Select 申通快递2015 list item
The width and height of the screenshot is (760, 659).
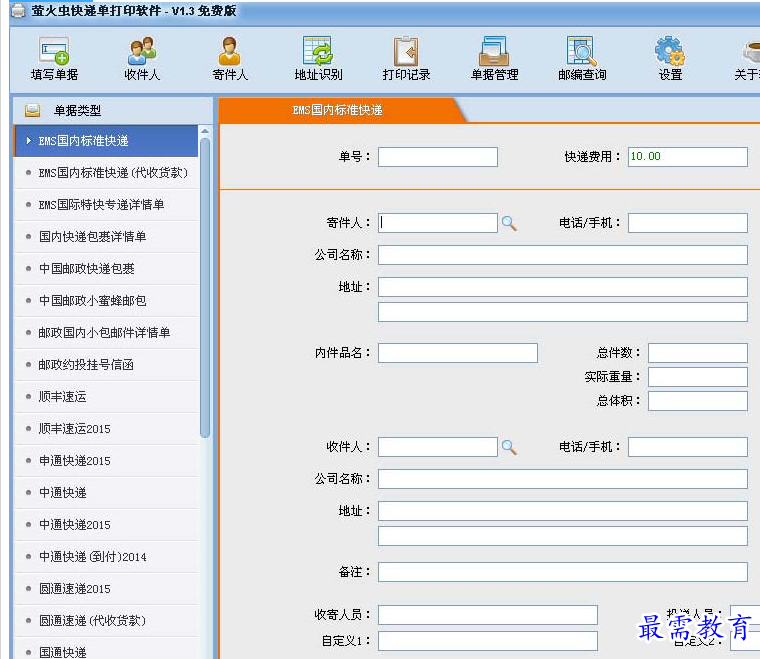coord(107,460)
